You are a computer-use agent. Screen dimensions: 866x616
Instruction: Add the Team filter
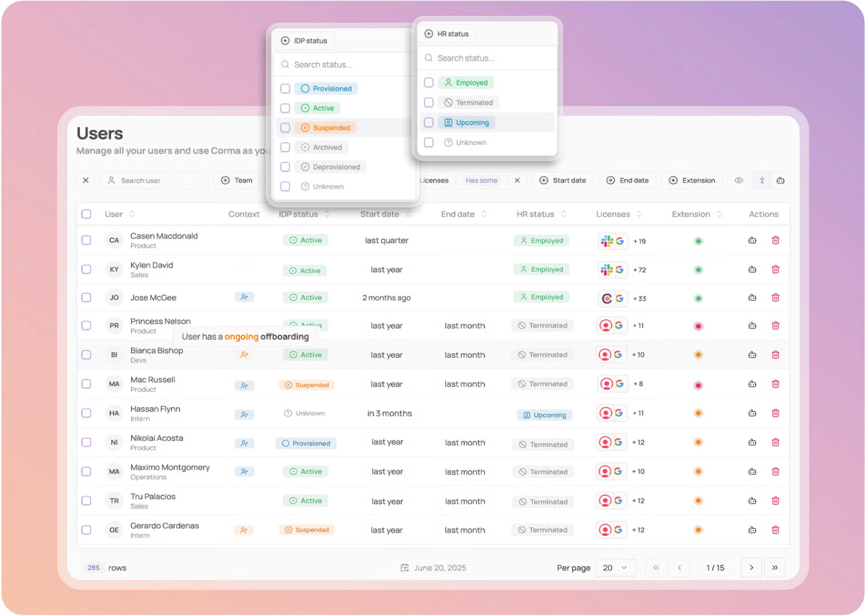tap(236, 180)
